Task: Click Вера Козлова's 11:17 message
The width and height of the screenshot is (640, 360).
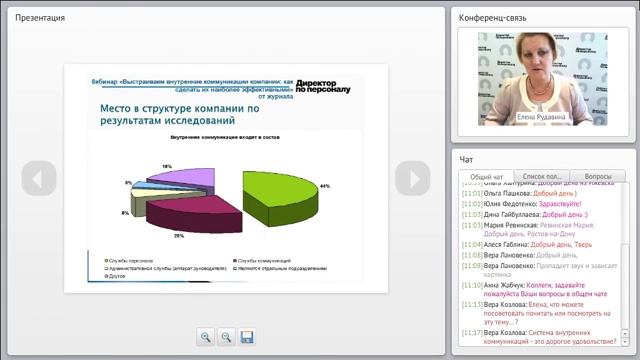Action: (x=539, y=337)
